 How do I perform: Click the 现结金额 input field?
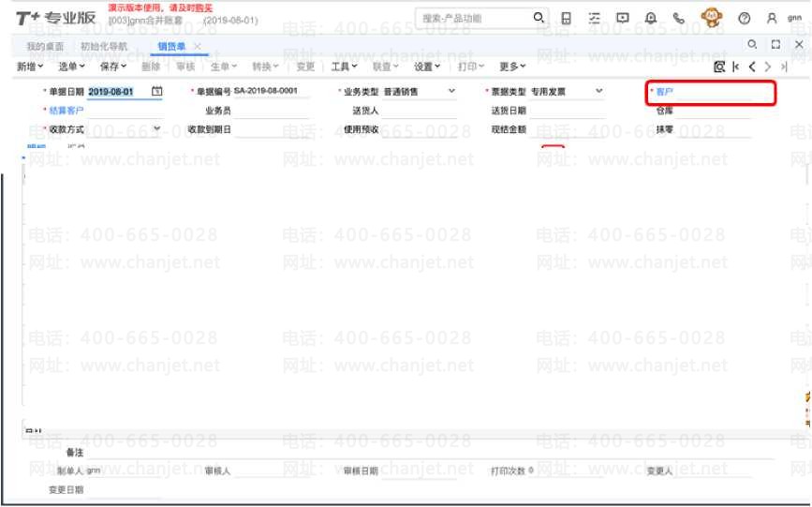[x=567, y=129]
